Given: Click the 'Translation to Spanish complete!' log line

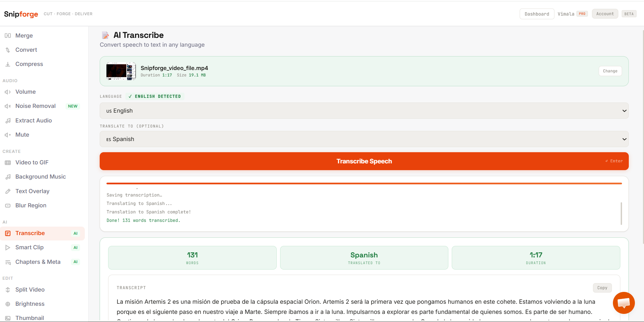Looking at the screenshot, I should 149,212.
